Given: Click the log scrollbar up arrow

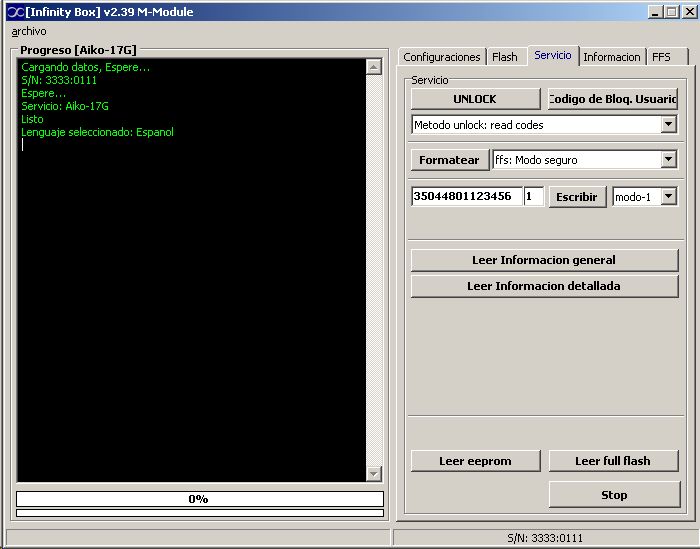Looking at the screenshot, I should pos(374,67).
